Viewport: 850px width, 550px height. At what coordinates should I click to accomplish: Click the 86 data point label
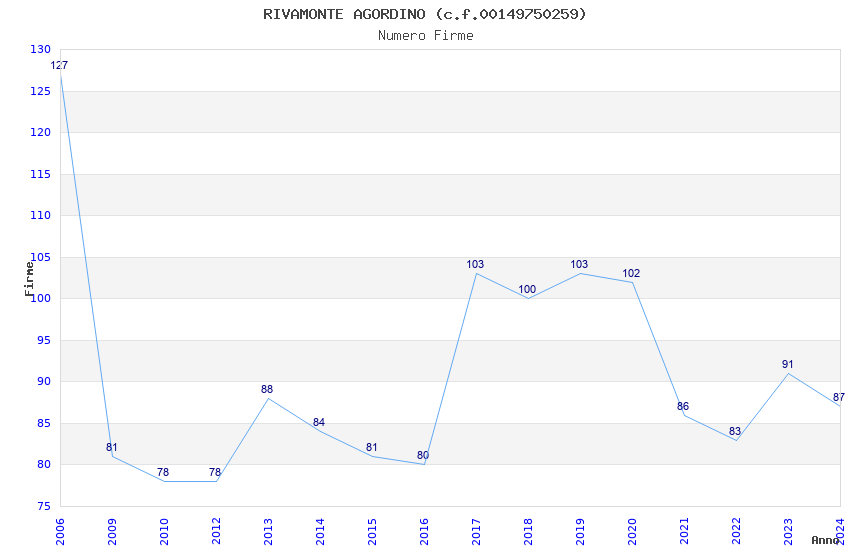[682, 406]
